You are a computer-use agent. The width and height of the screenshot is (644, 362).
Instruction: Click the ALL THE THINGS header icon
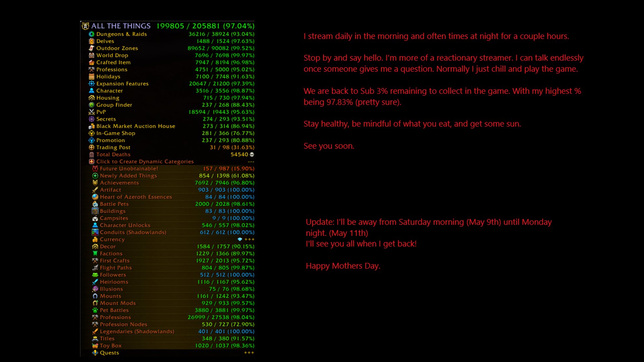[x=86, y=26]
